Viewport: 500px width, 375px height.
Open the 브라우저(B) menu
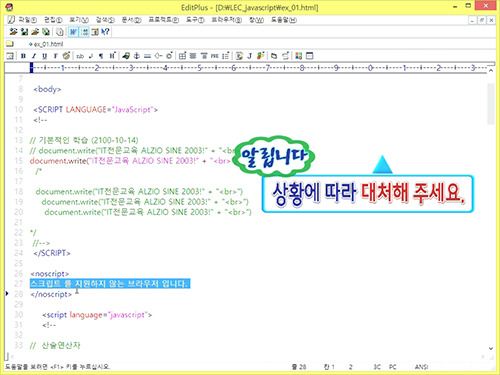(x=227, y=20)
